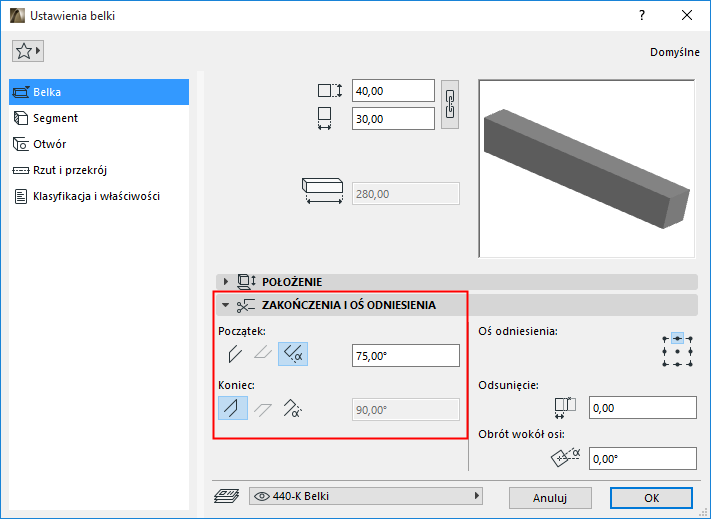Screen dimensions: 711x519
Task: Select horizontal end cut for Początek
Action: 263,353
